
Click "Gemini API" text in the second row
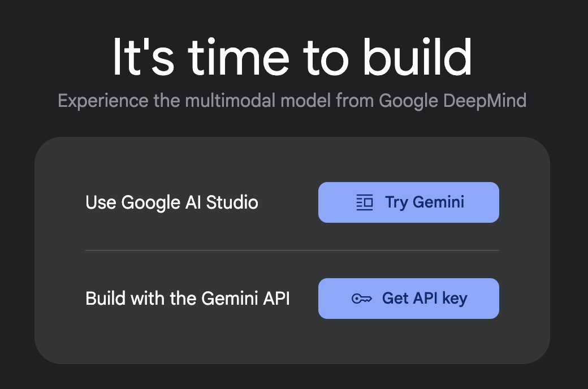pyautogui.click(x=245, y=299)
